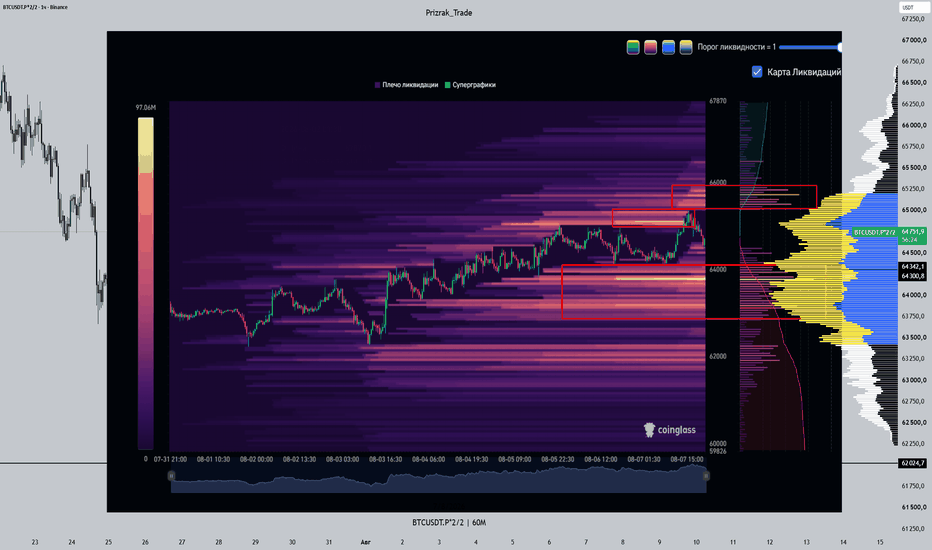Click the right handle of range navigator
Viewport: 932px width, 550px height.
(x=706, y=476)
